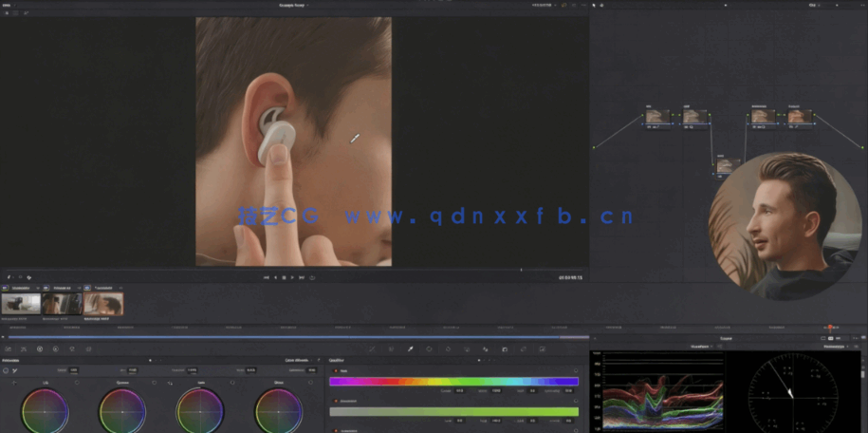Toggle the Saturation qualifier enable dot
868x433 pixels.
point(335,401)
